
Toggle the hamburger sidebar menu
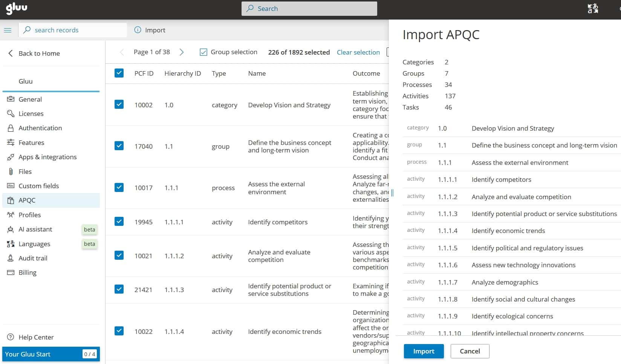[8, 30]
